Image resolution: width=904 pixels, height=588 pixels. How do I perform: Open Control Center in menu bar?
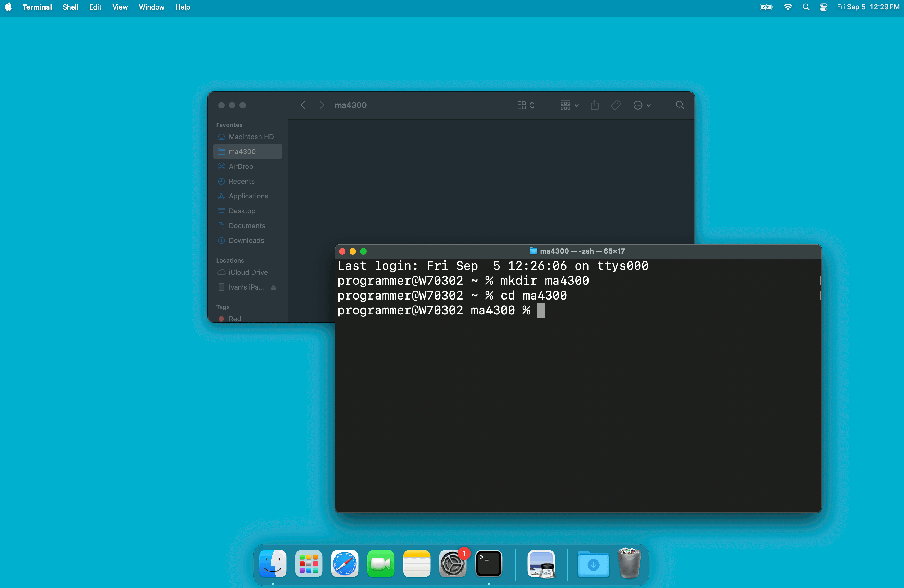pos(824,7)
